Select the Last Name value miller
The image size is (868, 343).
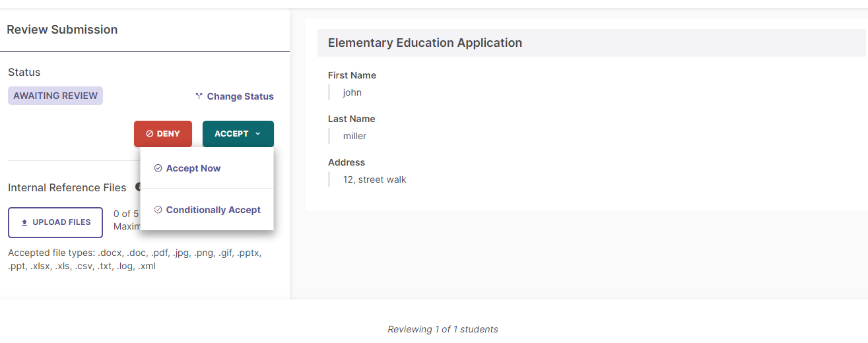tap(354, 136)
